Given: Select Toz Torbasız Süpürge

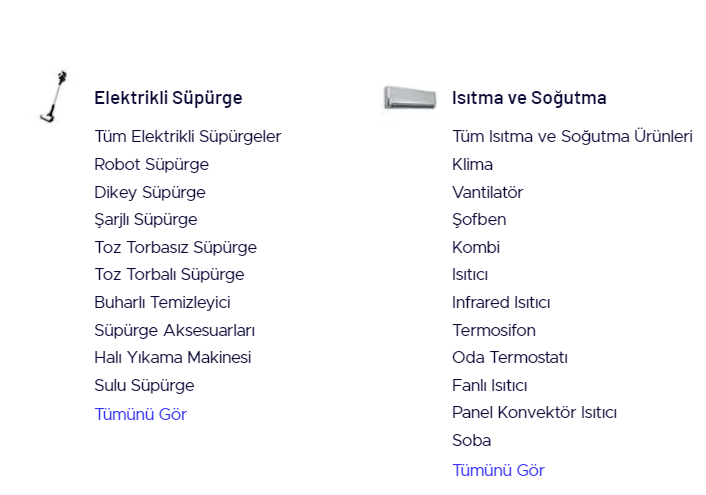Looking at the screenshot, I should pos(175,247).
